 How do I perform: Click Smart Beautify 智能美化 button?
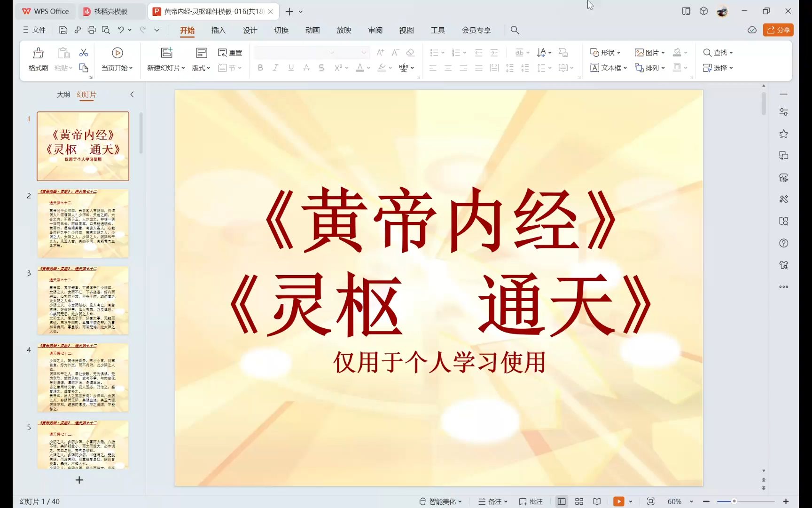[440, 501]
